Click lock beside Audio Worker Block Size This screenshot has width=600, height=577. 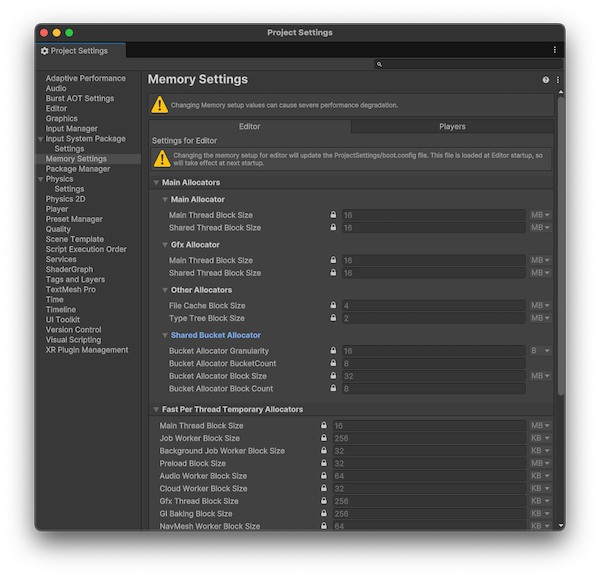(x=324, y=476)
